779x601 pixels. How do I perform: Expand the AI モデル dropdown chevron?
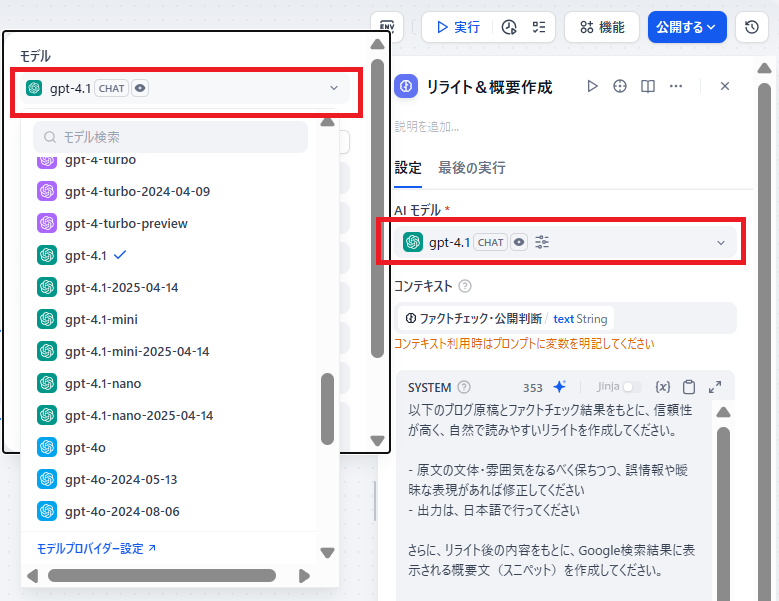pos(721,242)
